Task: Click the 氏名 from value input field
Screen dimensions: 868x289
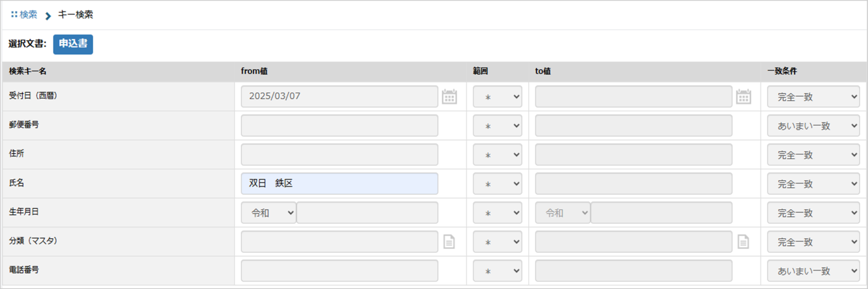Action: click(339, 184)
